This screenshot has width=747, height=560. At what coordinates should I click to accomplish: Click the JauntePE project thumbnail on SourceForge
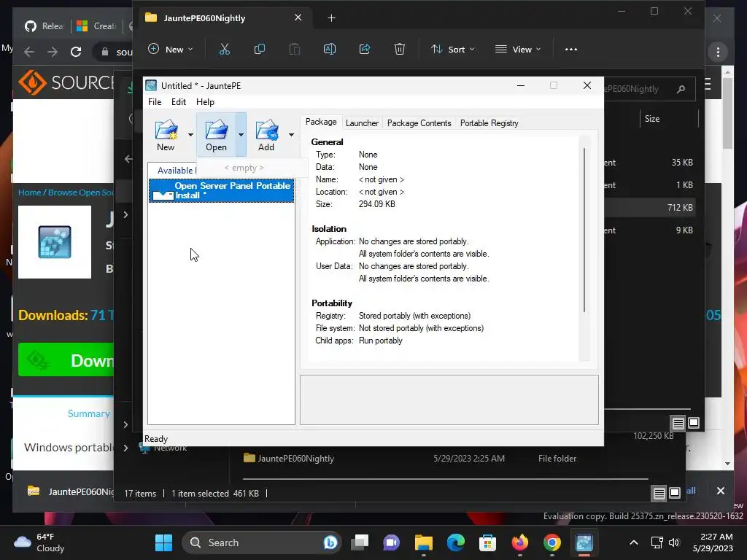click(55, 242)
